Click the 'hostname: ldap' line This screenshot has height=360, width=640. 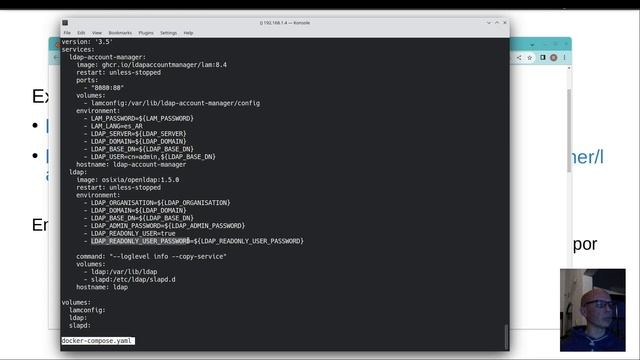pos(102,287)
